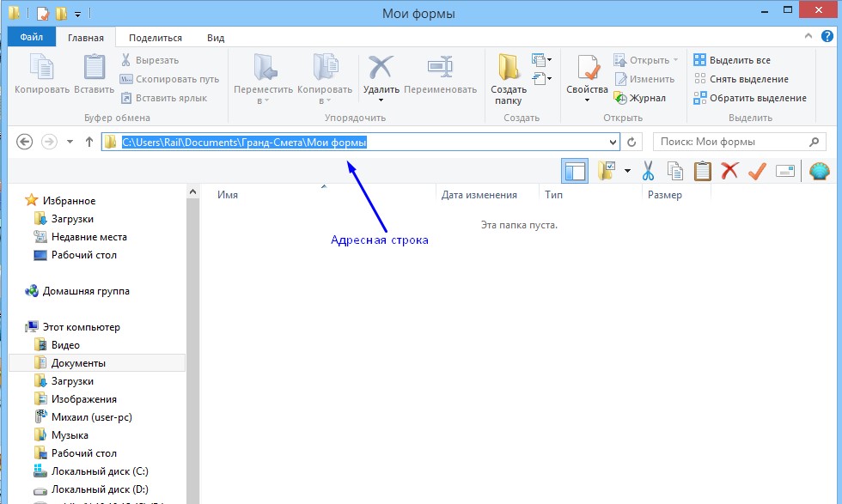
Task: Refresh the folder with the reload icon
Action: (x=631, y=142)
